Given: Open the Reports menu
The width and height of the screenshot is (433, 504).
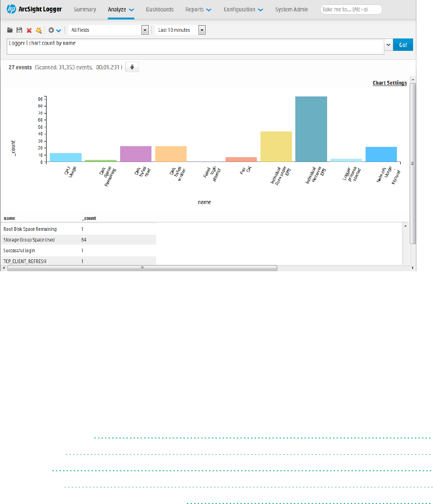Looking at the screenshot, I should pos(198,10).
